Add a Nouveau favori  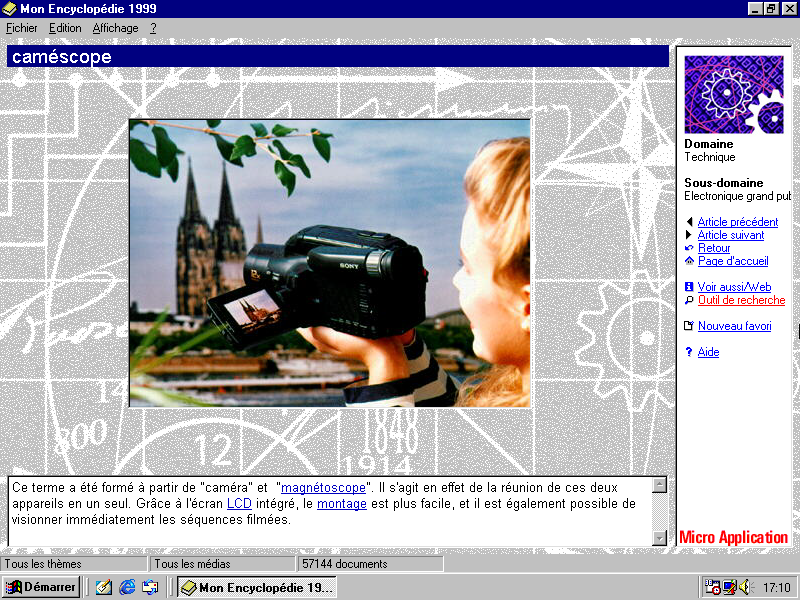pyautogui.click(x=734, y=326)
